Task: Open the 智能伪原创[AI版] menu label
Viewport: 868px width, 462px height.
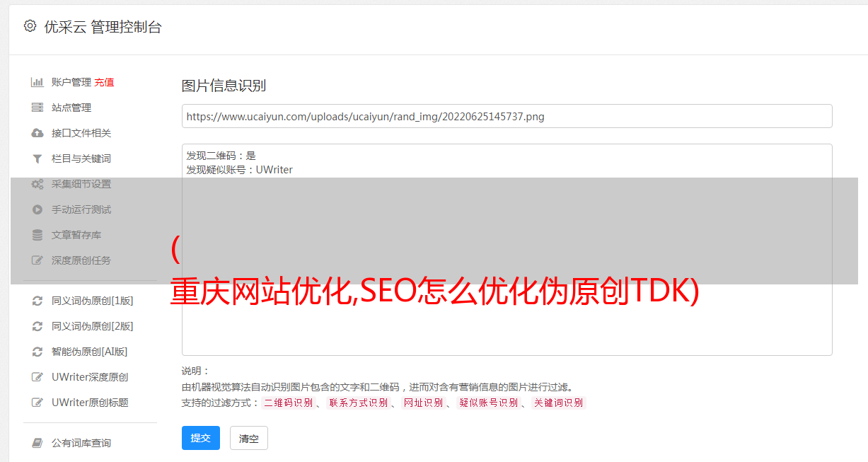Action: (90, 352)
